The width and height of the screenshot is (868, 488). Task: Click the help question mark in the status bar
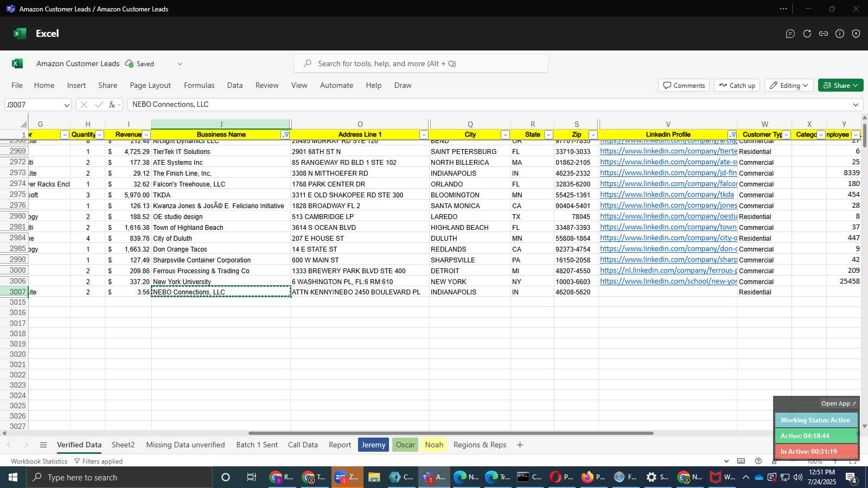pos(758,461)
